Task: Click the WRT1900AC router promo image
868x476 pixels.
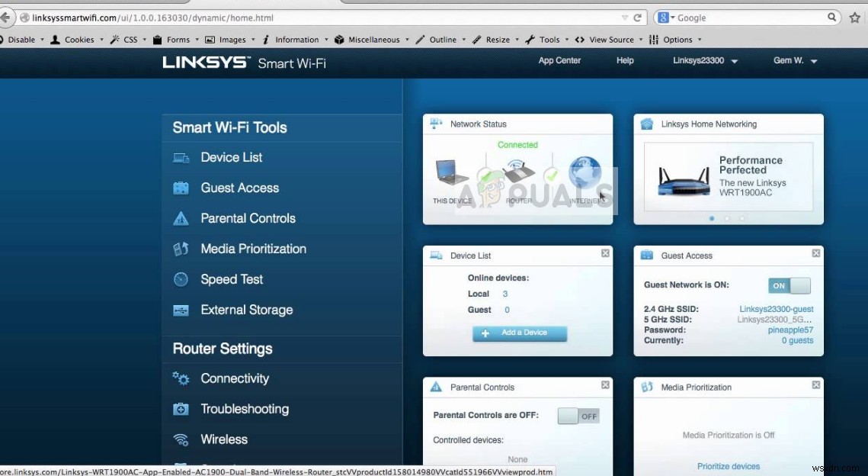Action: pyautogui.click(x=684, y=181)
